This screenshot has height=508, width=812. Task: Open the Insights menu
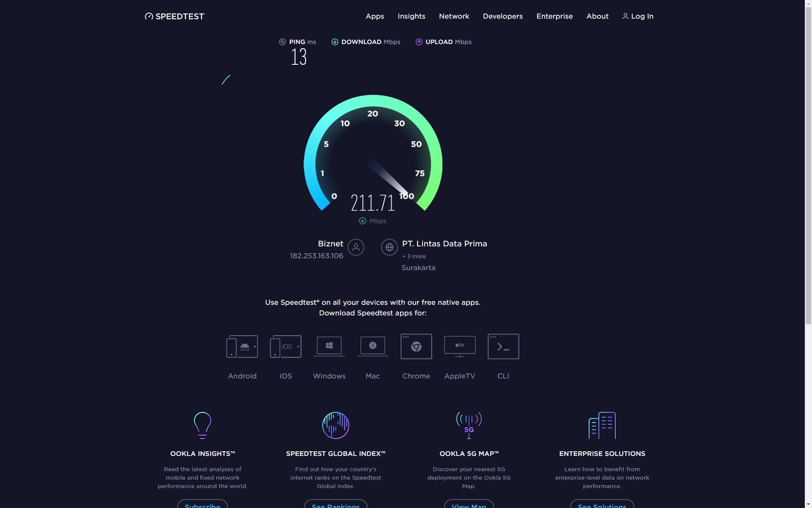[411, 16]
